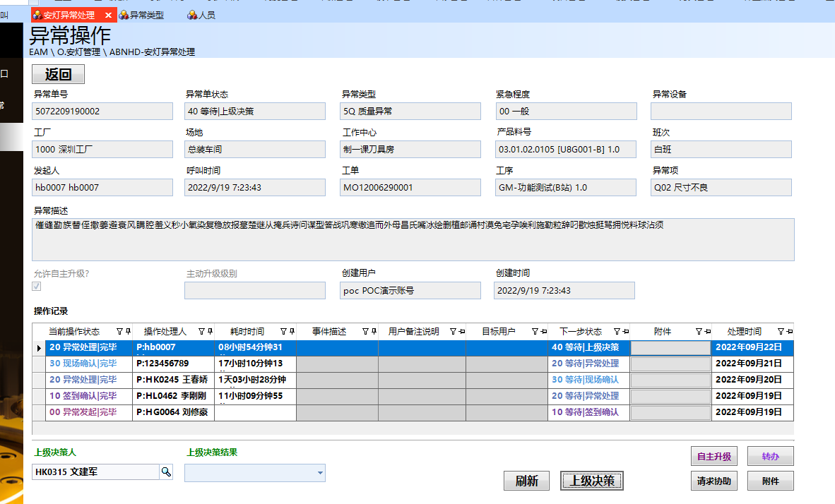835x504 pixels.
Task: Click the 主动升级级别 field
Action: 255,291
